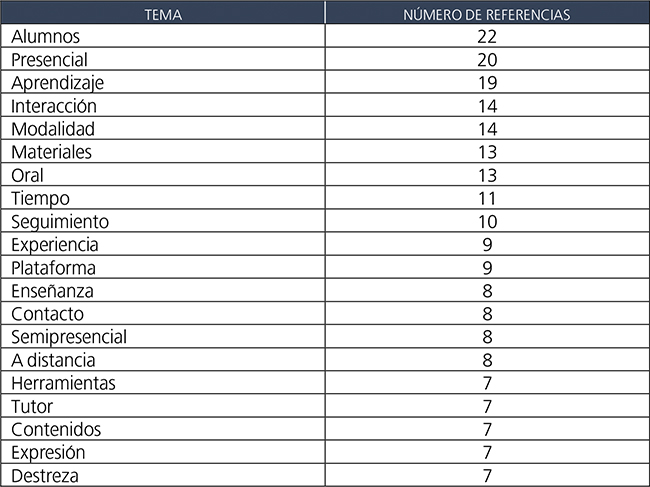Click the Herramientas theme cell

[63, 383]
